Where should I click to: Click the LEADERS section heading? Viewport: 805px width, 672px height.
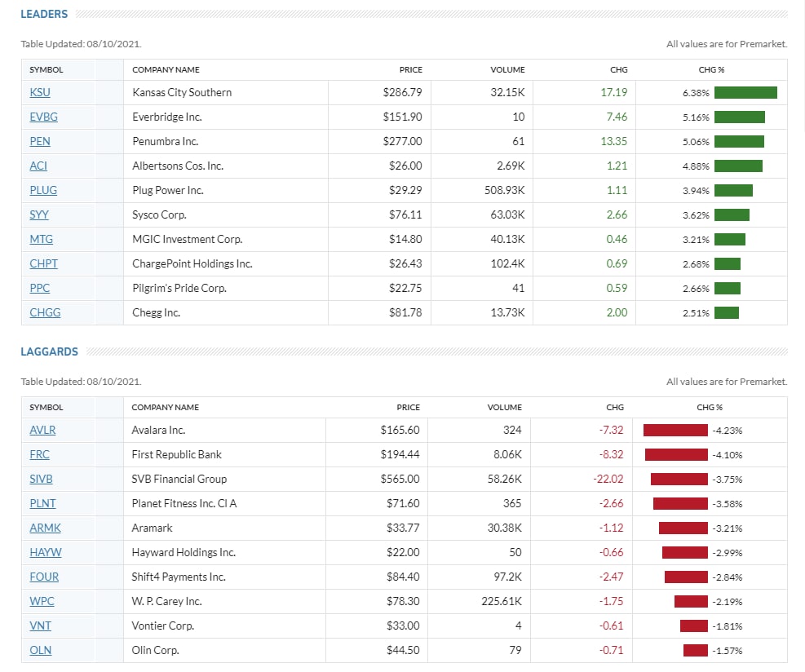[x=44, y=15]
